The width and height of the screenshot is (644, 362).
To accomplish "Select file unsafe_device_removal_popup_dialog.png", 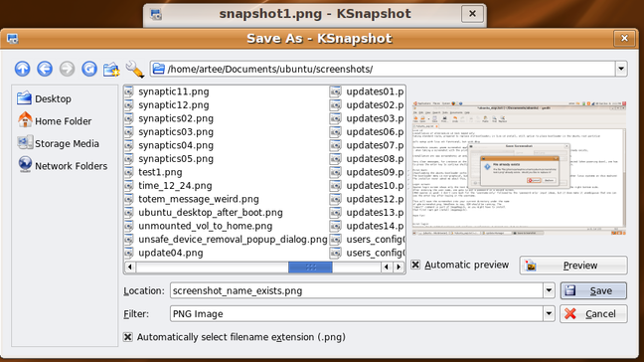I will pos(233,239).
